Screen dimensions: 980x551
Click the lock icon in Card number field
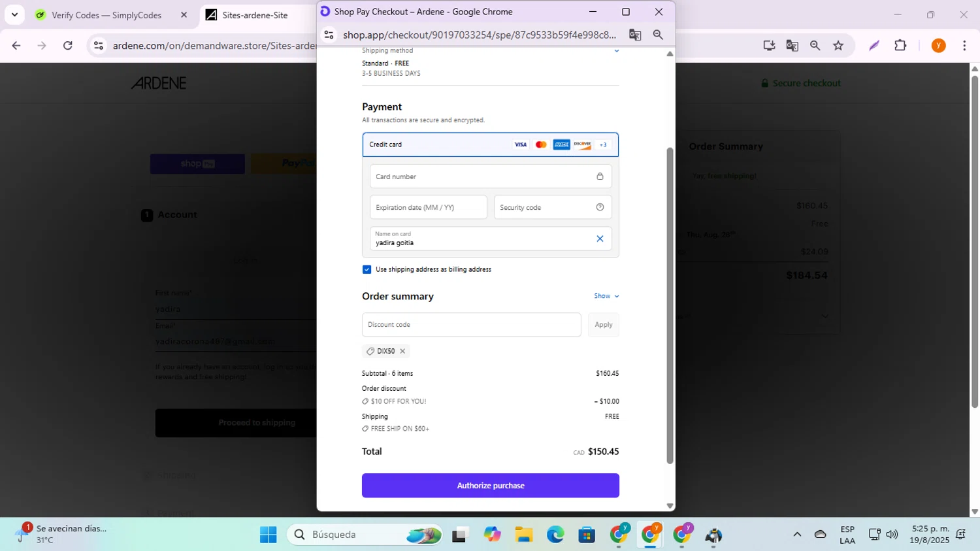[600, 176]
